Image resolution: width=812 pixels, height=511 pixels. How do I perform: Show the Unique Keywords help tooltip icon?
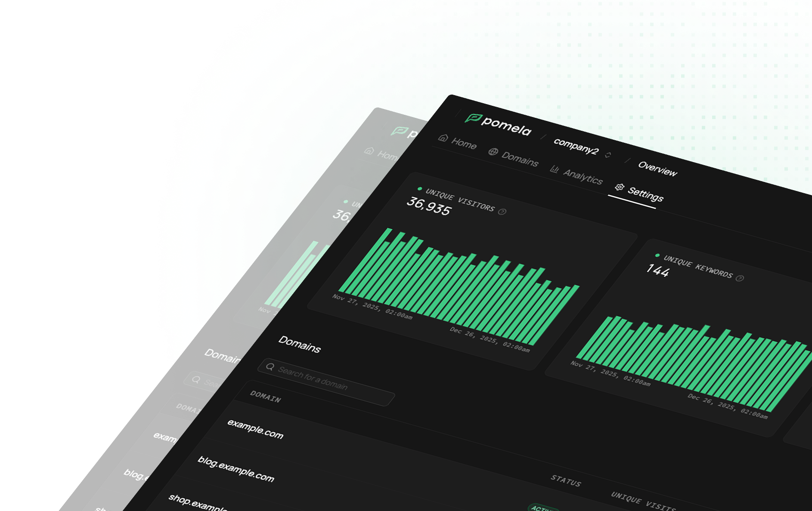point(740,278)
